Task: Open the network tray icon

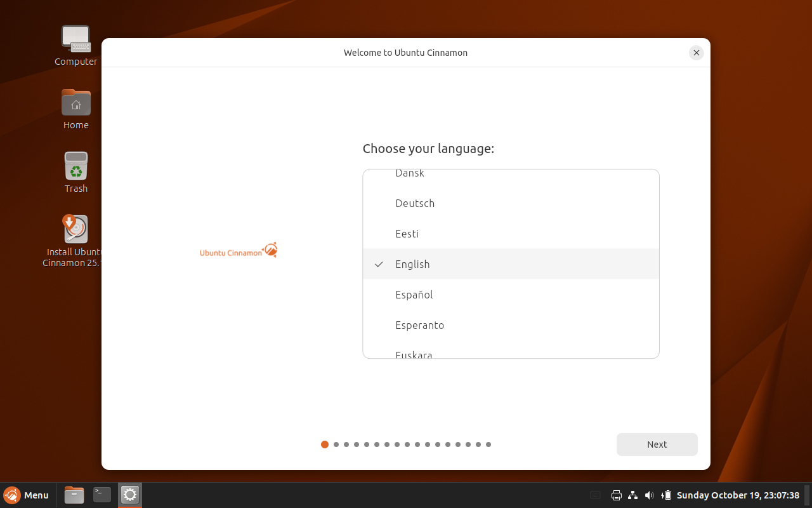Action: (632, 495)
